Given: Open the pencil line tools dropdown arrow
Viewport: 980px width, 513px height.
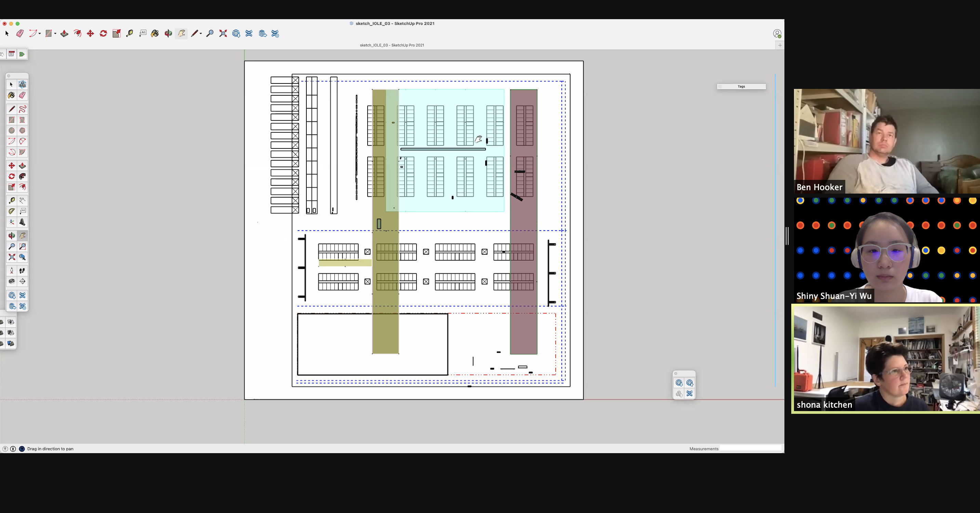Looking at the screenshot, I should tap(200, 34).
